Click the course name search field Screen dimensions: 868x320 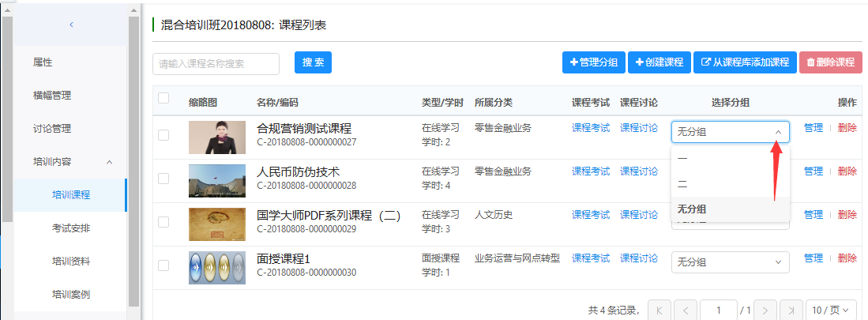[216, 64]
